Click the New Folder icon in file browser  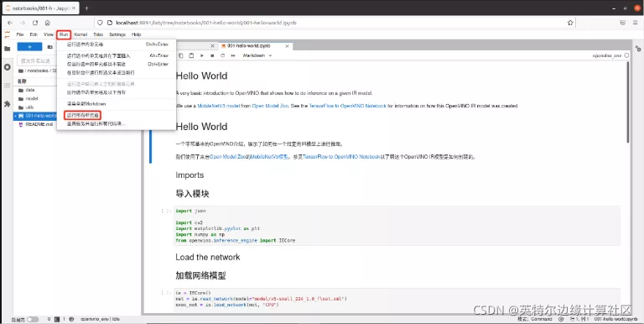[49, 47]
